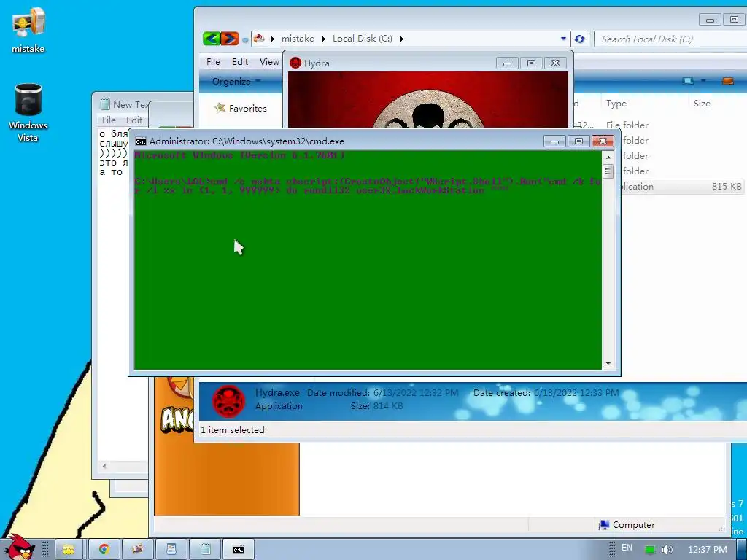Open the Windows Vista recycle bin icon
This screenshot has height=560, width=747.
28,113
